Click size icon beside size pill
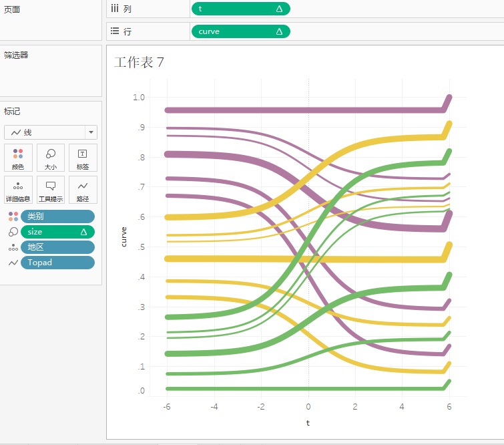The width and height of the screenshot is (504, 445). pos(13,232)
